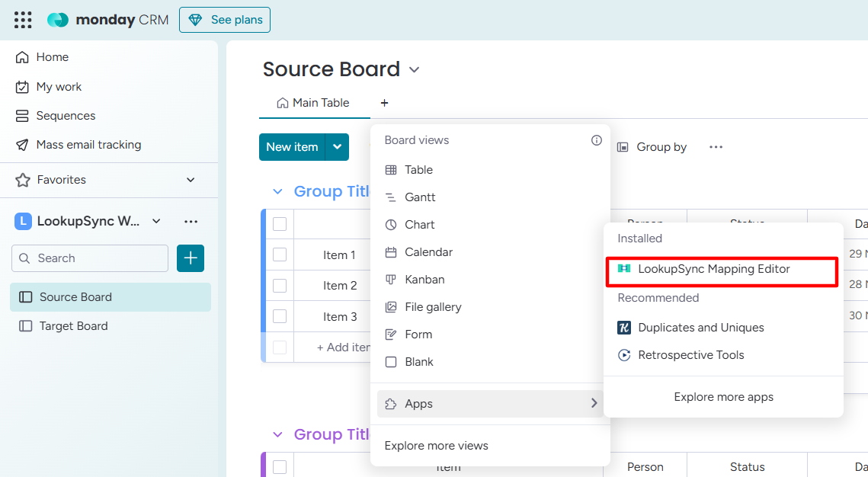The image size is (868, 477).
Task: Click Mass email tracking in sidebar
Action: tap(88, 145)
